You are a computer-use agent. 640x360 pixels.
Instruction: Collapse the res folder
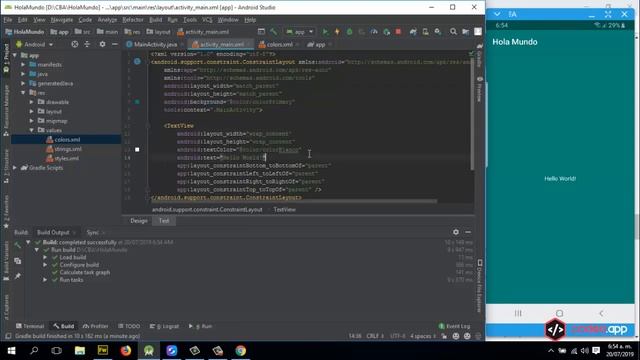tap(23, 93)
